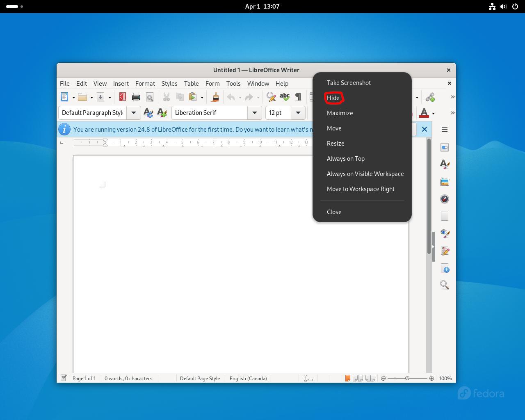
Task: Open the Format menu
Action: click(x=145, y=83)
